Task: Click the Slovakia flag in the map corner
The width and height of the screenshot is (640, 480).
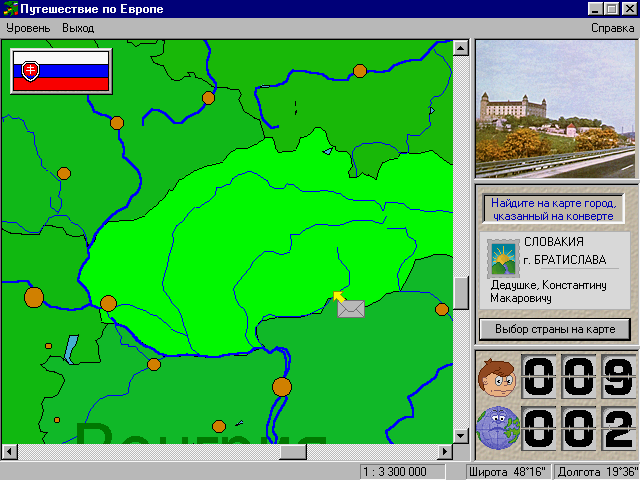Action: pos(61,71)
